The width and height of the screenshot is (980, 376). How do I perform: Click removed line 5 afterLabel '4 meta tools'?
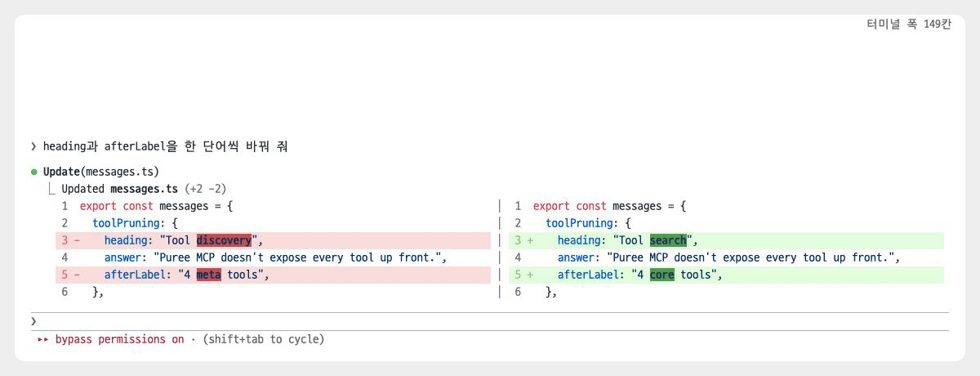click(x=274, y=275)
